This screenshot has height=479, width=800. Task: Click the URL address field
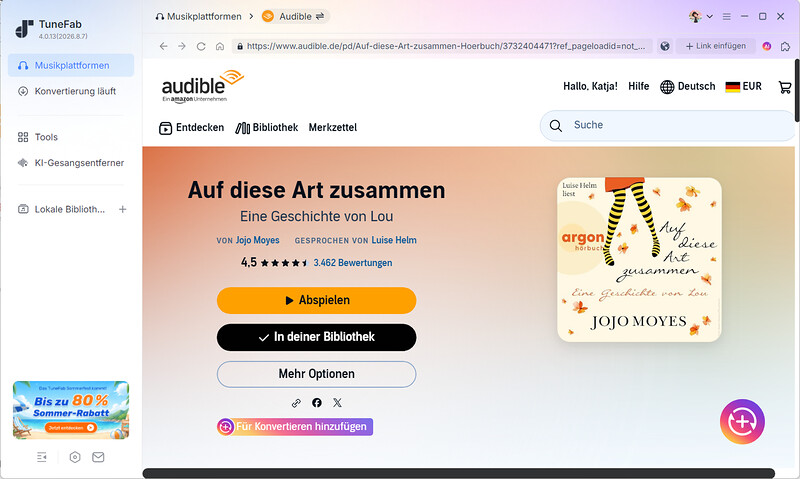[x=442, y=46]
